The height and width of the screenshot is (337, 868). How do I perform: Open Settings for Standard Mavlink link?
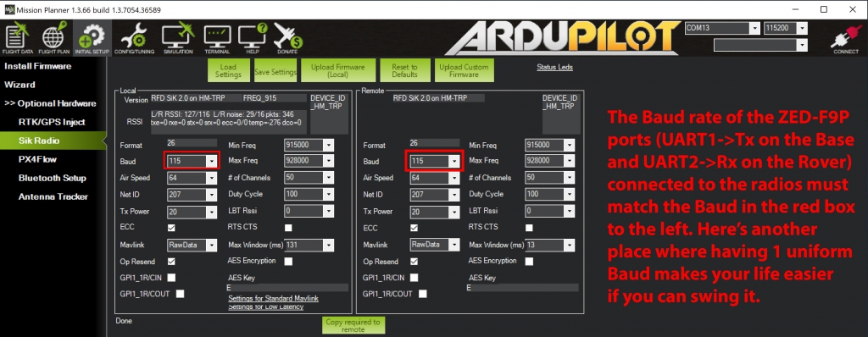274,298
